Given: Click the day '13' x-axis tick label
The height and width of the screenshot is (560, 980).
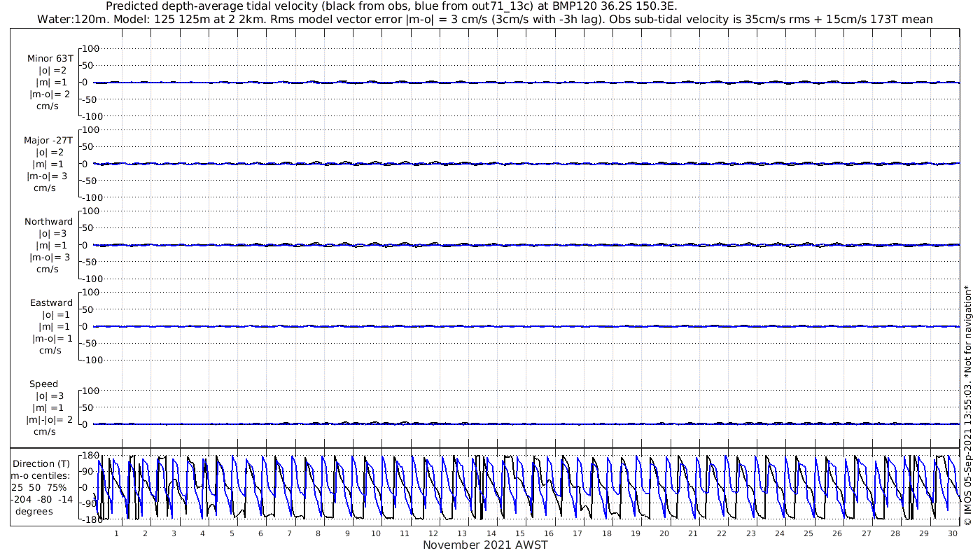Looking at the screenshot, I should tap(463, 533).
